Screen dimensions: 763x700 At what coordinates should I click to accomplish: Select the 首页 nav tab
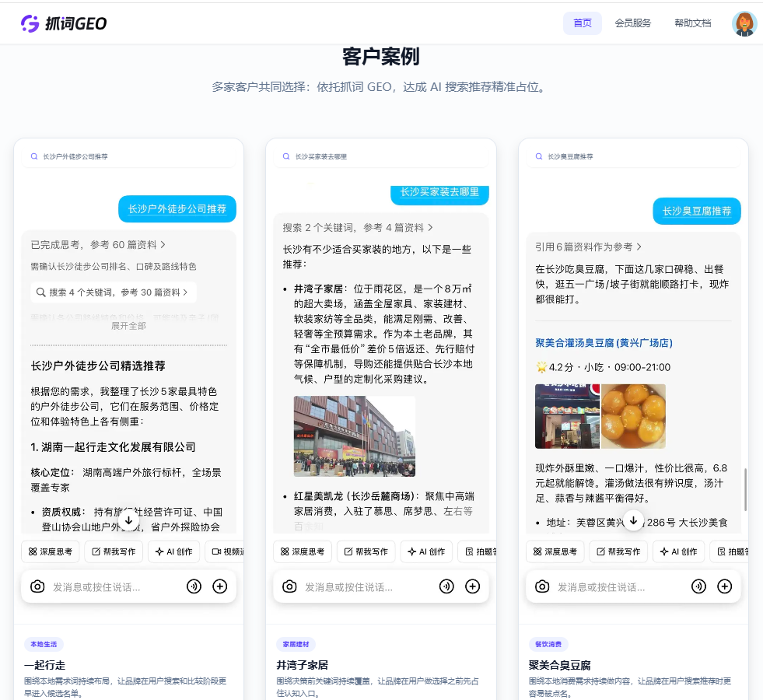[x=583, y=23]
